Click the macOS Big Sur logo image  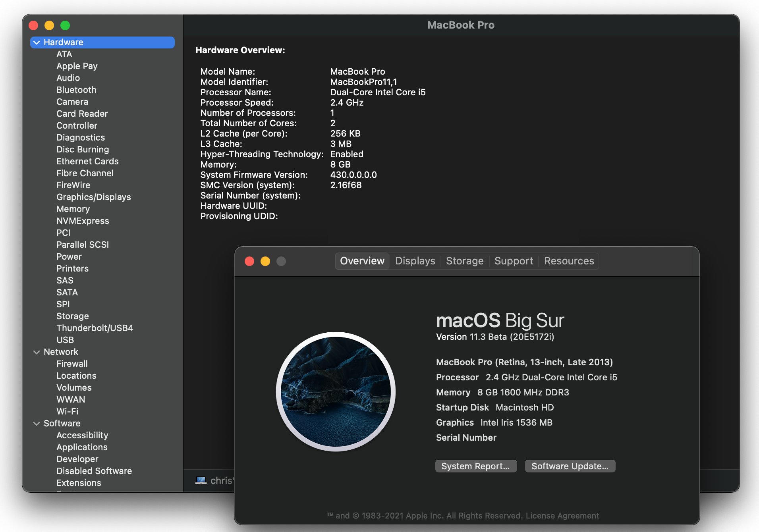(x=336, y=391)
